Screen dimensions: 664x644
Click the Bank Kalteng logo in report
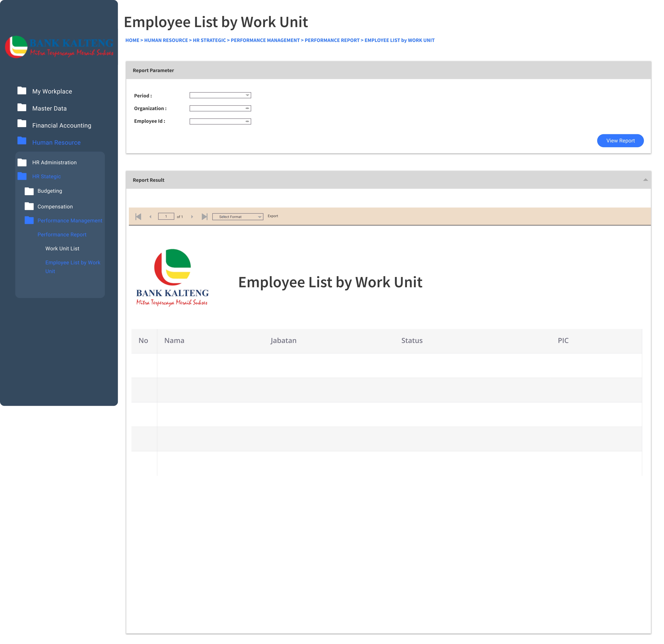[172, 278]
